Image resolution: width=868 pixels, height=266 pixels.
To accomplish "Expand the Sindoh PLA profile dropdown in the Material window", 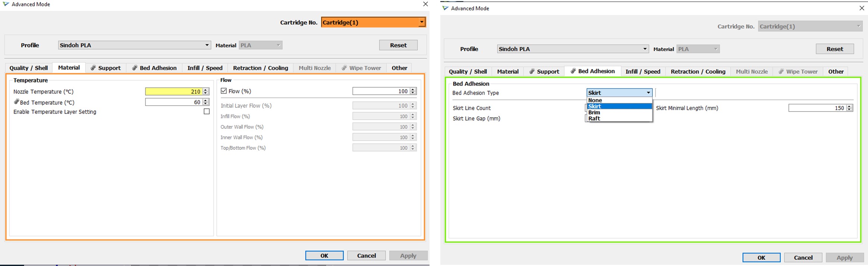I will [207, 45].
